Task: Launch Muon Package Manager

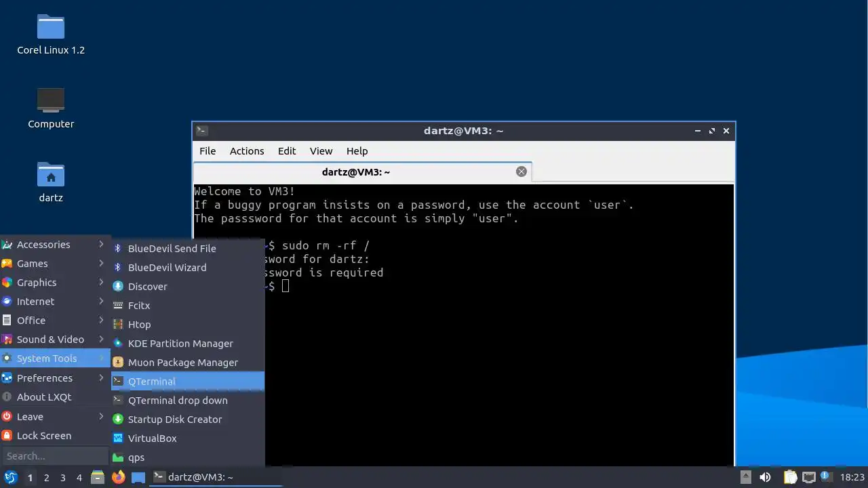Action: (188, 363)
